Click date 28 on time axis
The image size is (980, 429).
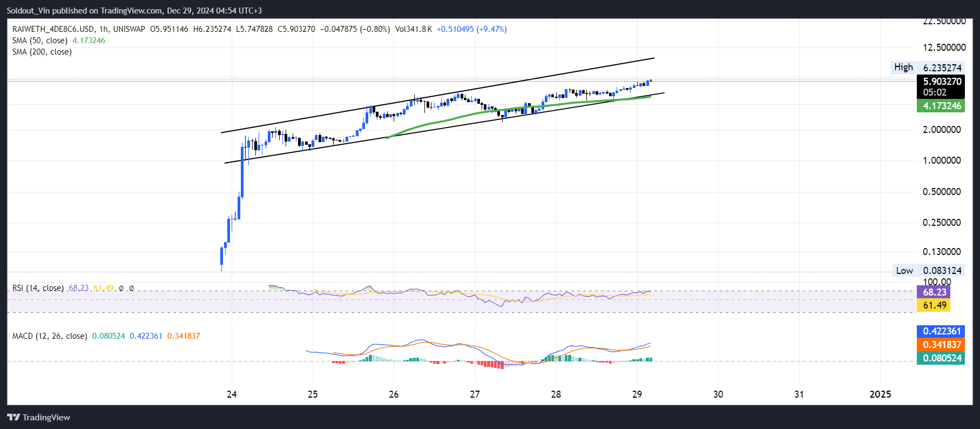tap(556, 394)
